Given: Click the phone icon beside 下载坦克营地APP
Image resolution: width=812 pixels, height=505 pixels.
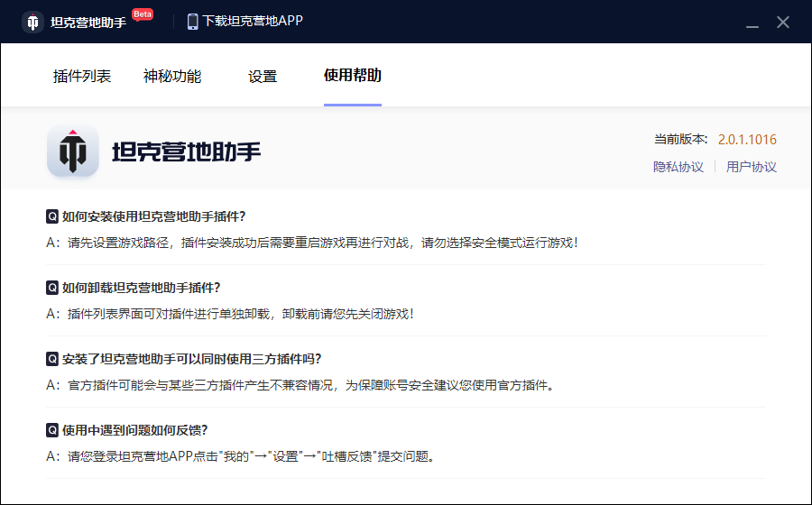Looking at the screenshot, I should tap(193, 22).
